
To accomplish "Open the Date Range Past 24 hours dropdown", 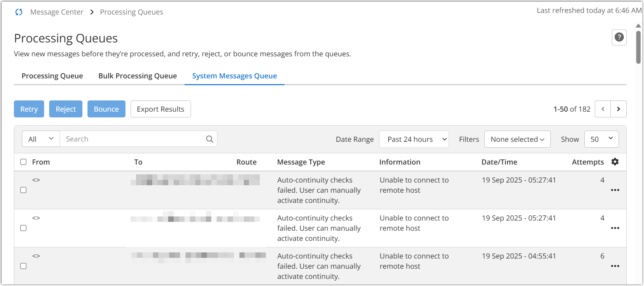I will pyautogui.click(x=414, y=139).
